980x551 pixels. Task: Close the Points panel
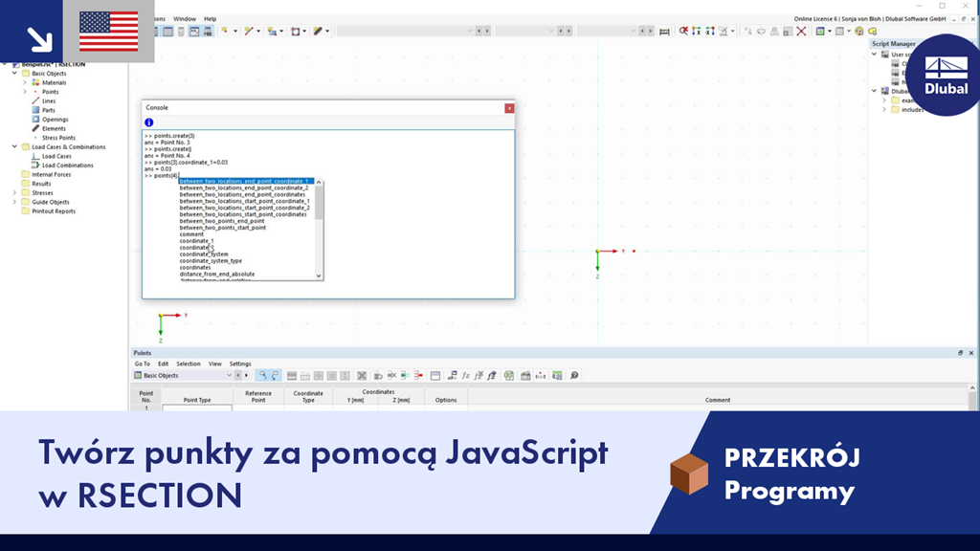click(x=971, y=353)
